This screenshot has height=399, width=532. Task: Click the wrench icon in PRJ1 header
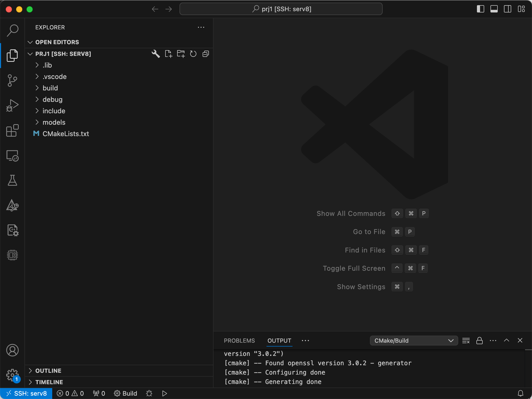[x=156, y=54]
